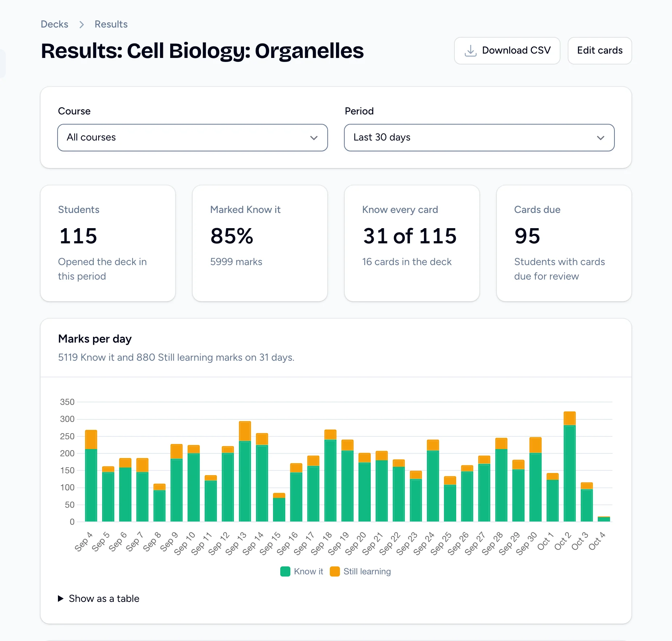672x641 pixels.
Task: Click the Marked Know it 85% value
Action: click(232, 236)
